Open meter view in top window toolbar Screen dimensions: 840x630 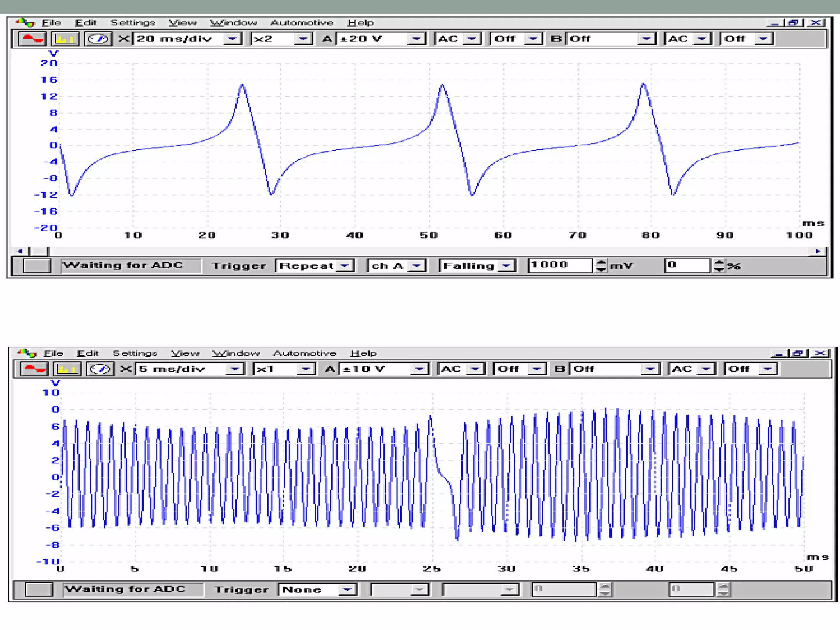click(98, 39)
